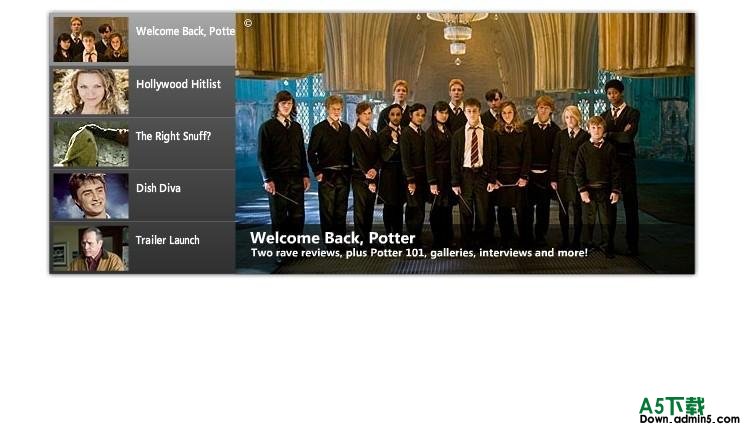The image size is (751, 429).
Task: Open the Two rave reviews subtitle link
Action: coord(419,253)
